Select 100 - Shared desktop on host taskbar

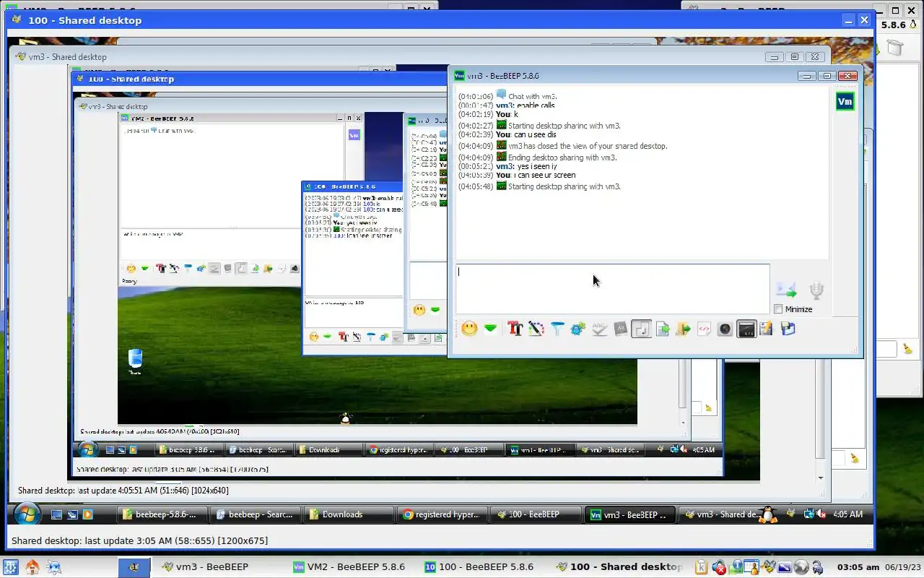[619, 566]
